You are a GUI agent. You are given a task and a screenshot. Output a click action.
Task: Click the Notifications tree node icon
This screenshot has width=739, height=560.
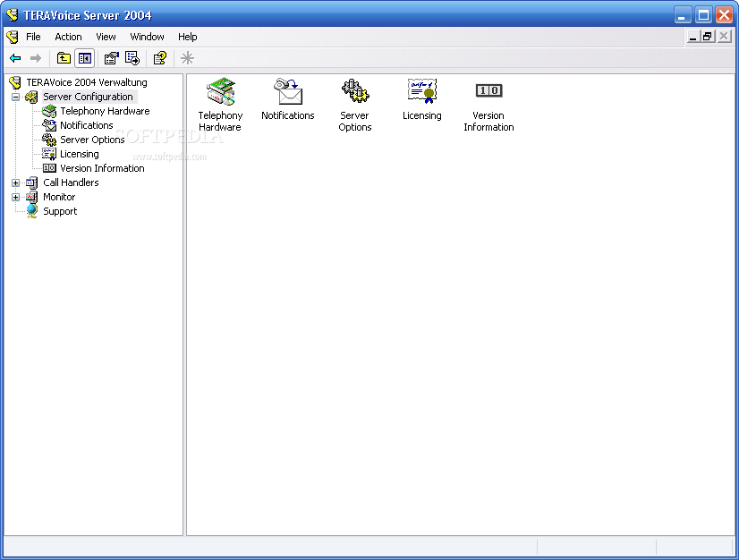click(x=49, y=125)
